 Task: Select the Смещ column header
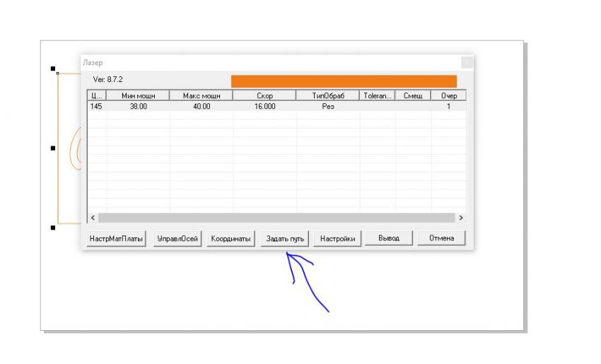click(x=412, y=95)
